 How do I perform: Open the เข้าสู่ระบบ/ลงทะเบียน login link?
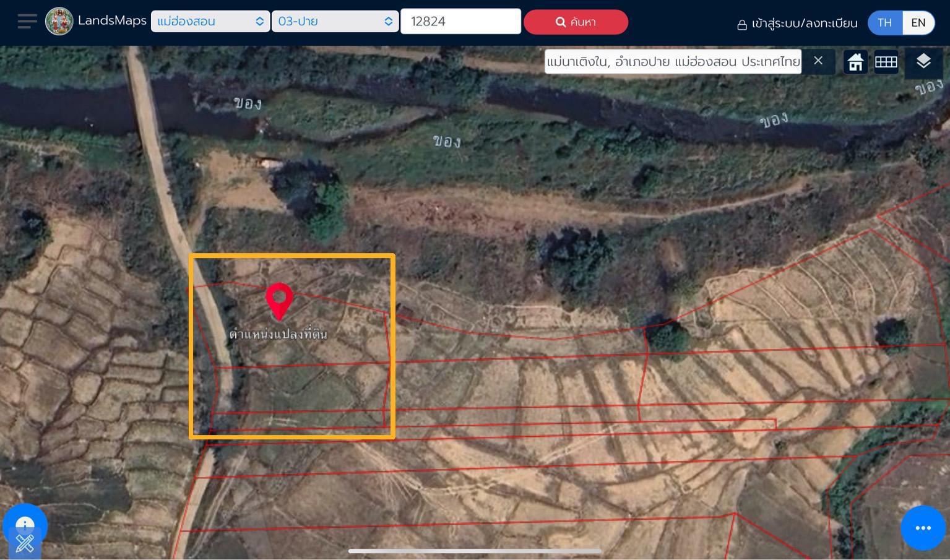click(797, 24)
